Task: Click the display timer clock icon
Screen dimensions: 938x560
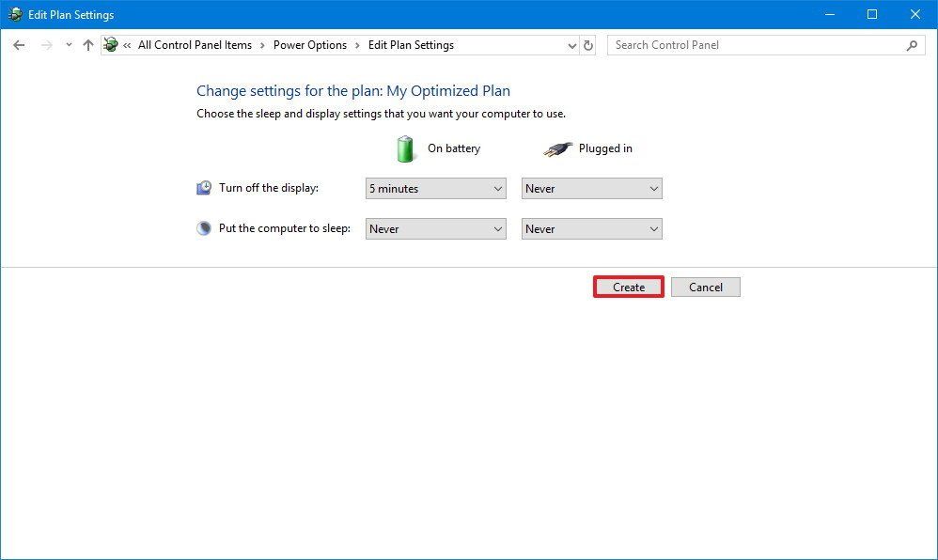Action: click(203, 187)
